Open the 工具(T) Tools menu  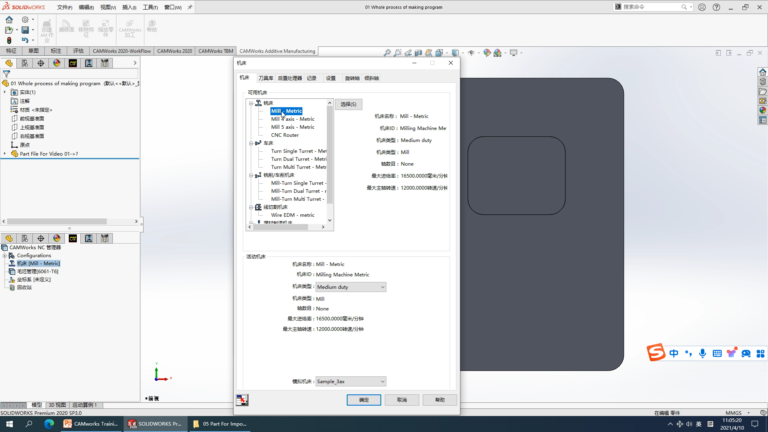(150, 7)
